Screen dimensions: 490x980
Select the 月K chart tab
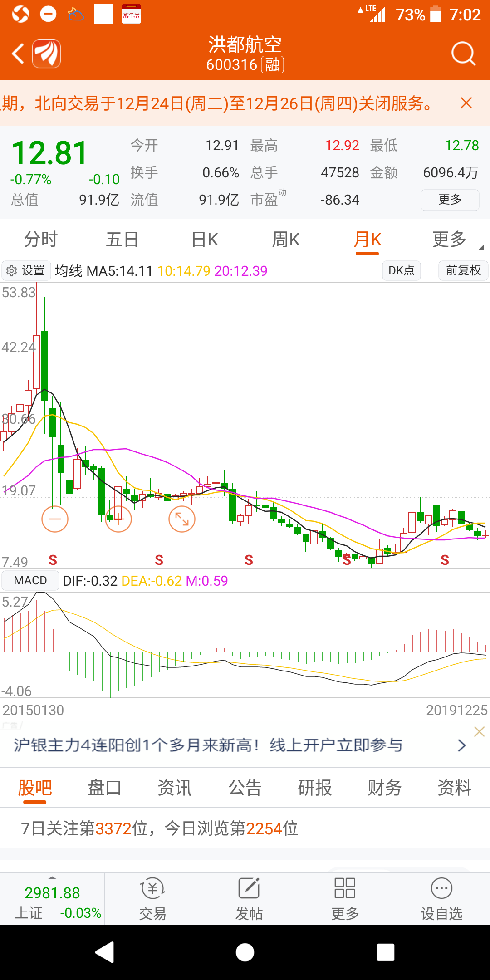[x=367, y=239]
